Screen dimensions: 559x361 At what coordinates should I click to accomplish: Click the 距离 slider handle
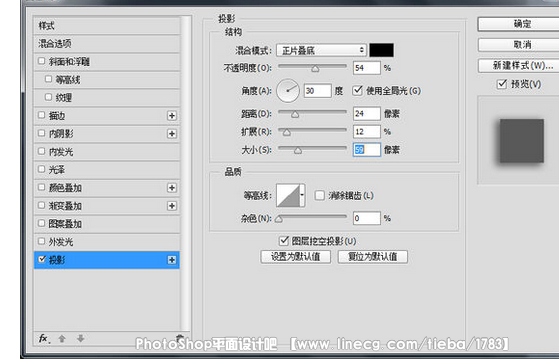[295, 114]
